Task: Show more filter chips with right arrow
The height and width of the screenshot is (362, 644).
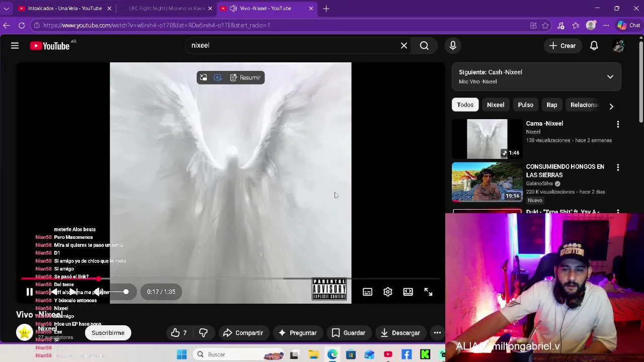Action: (x=611, y=106)
